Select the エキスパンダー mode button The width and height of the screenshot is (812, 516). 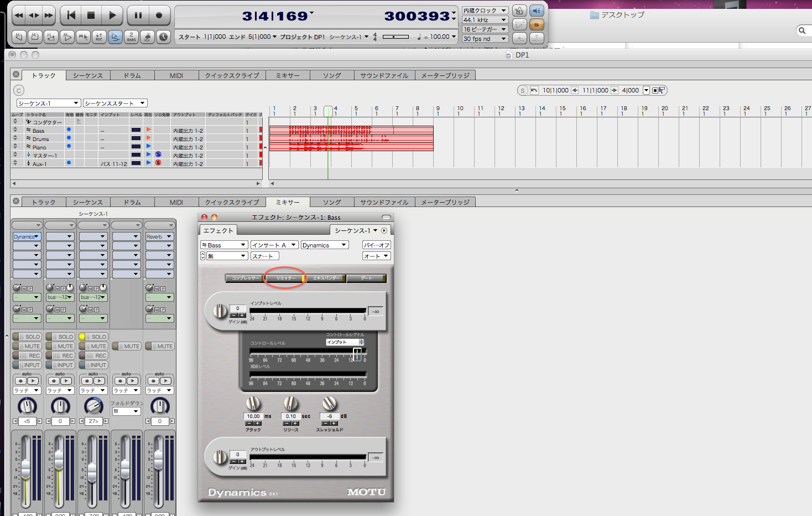(x=326, y=278)
